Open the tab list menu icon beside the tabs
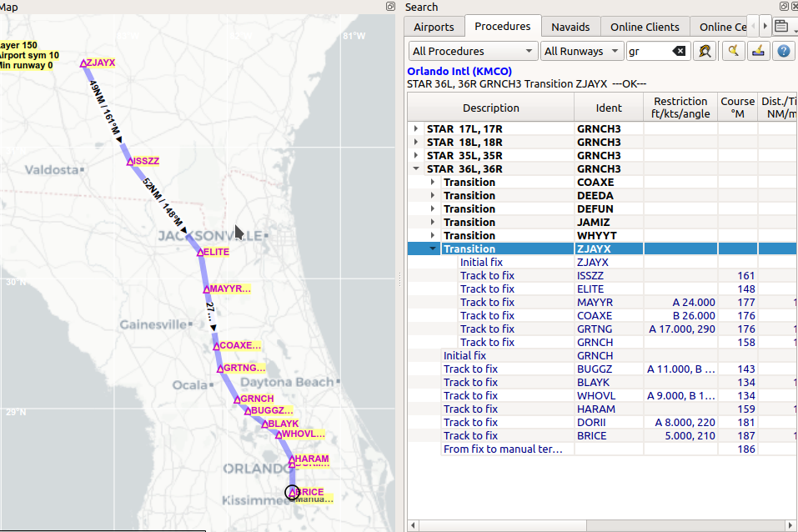The height and width of the screenshot is (532, 798). pyautogui.click(x=781, y=26)
